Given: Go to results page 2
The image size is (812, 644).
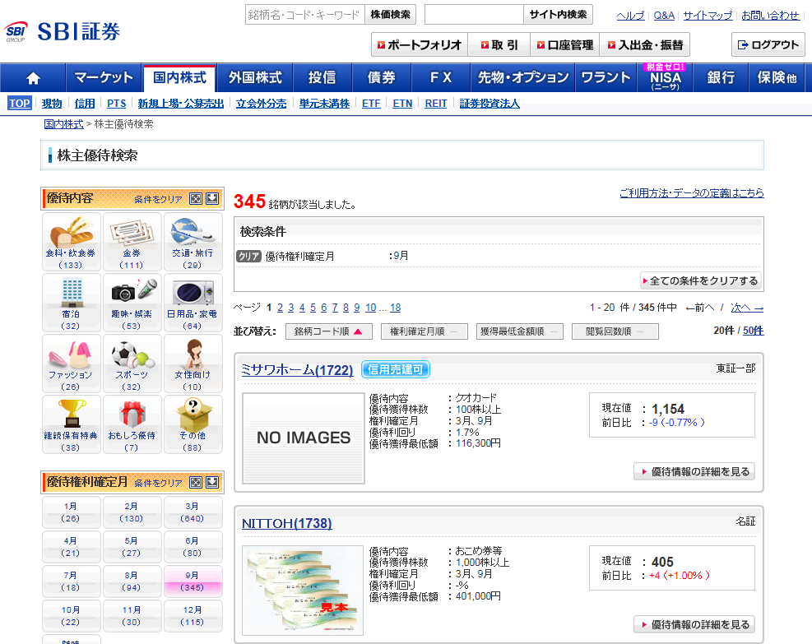Looking at the screenshot, I should click(281, 308).
